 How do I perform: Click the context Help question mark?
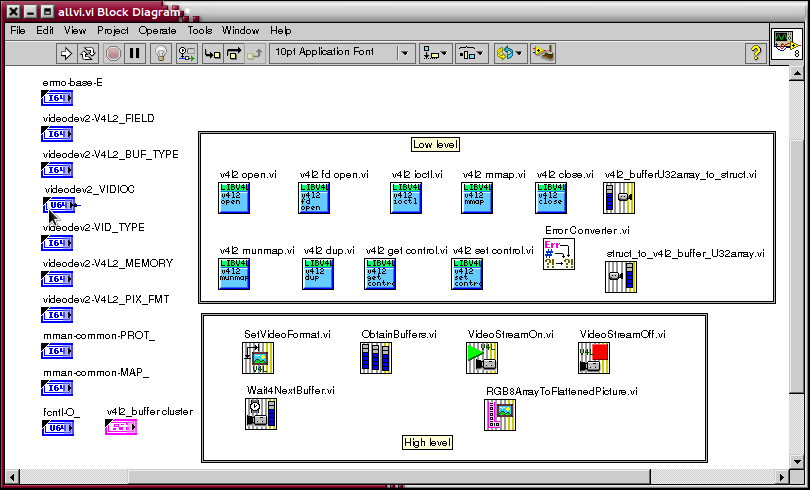tap(756, 53)
